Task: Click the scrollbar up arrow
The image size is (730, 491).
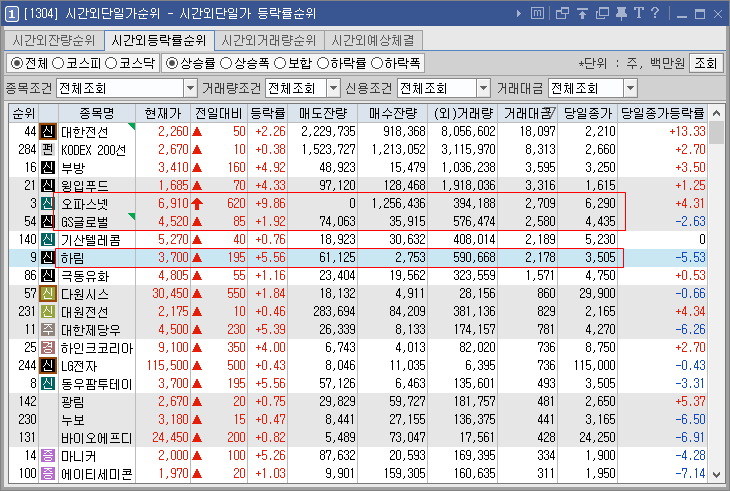Action: tap(716, 113)
